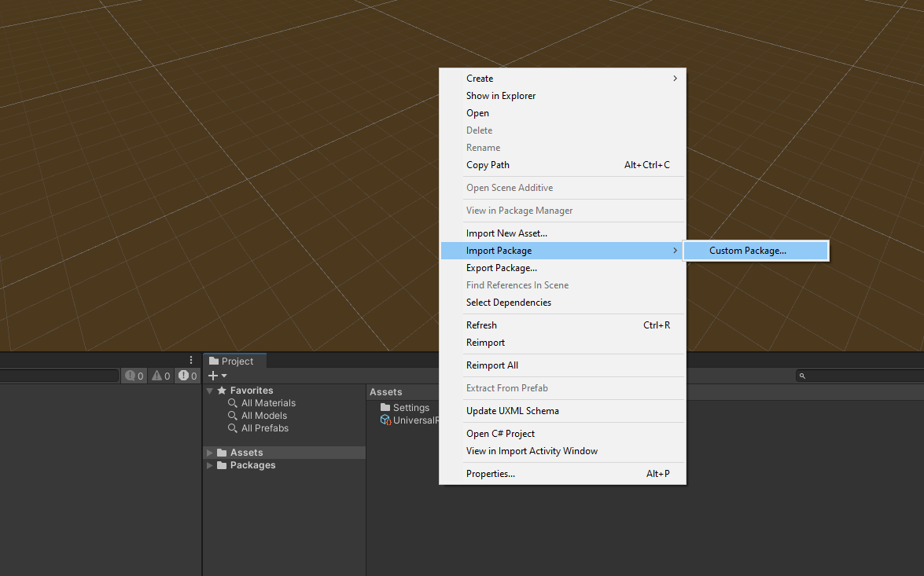This screenshot has width=924, height=576.
Task: Open the console panel's three-dot menu
Action: pos(191,360)
